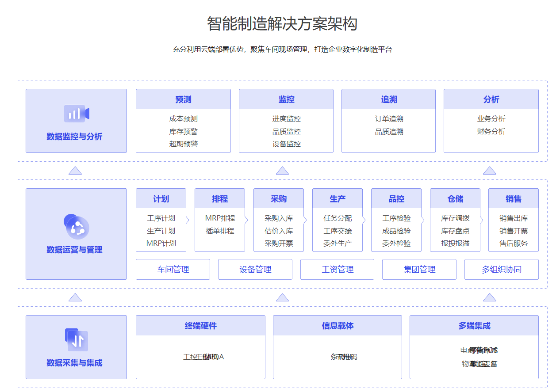Click the 售后服务 item

tap(514, 243)
